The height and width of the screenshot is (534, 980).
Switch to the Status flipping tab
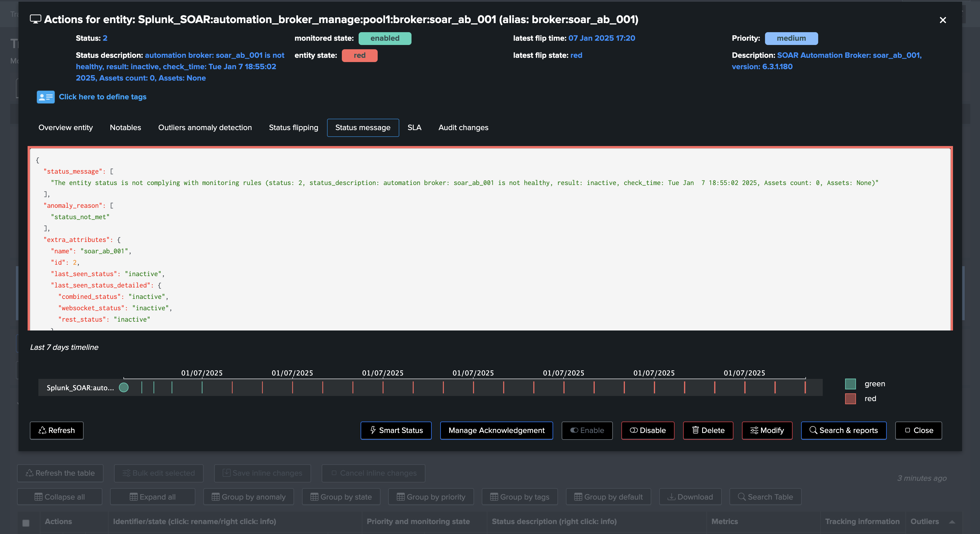pyautogui.click(x=293, y=128)
